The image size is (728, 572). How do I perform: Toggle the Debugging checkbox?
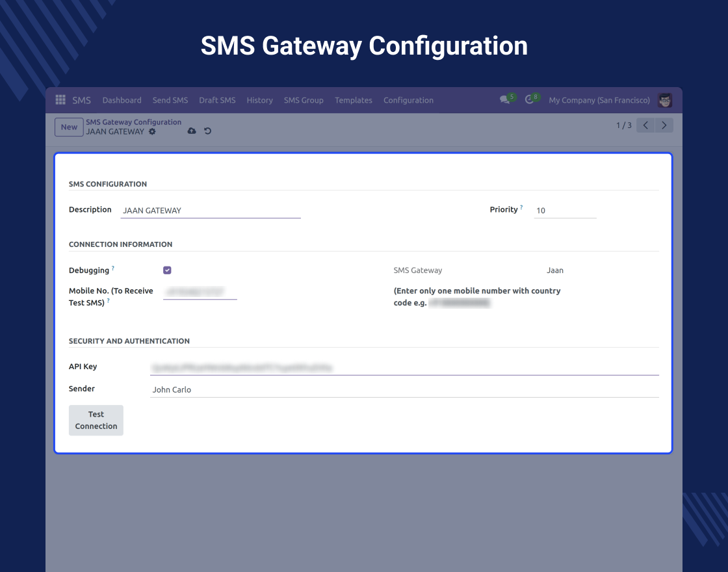pyautogui.click(x=168, y=270)
